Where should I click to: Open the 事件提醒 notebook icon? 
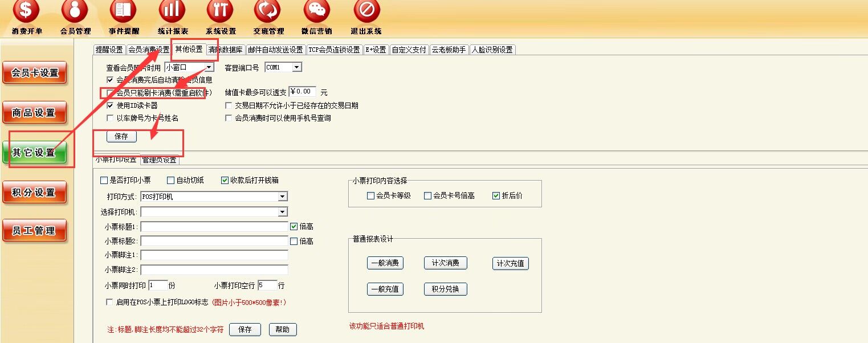point(123,11)
